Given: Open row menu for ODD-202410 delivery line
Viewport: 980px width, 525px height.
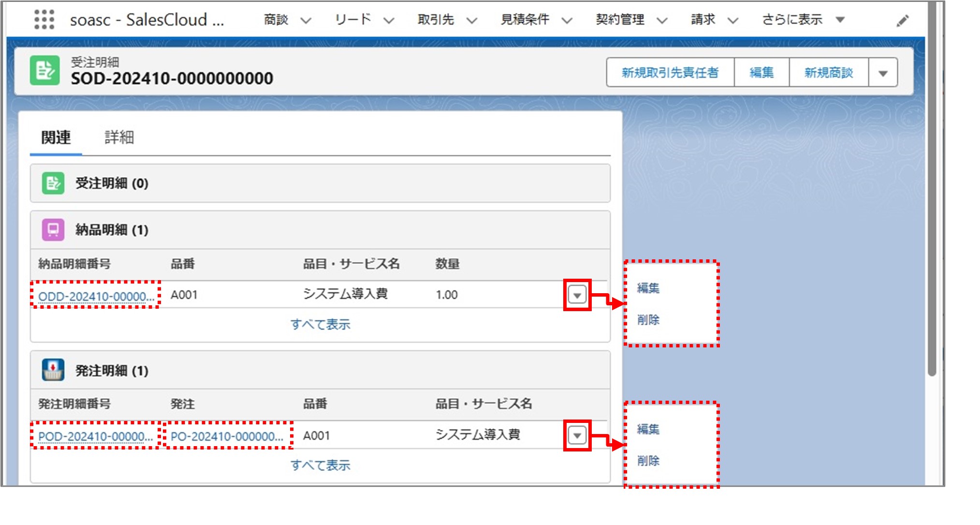Looking at the screenshot, I should pyautogui.click(x=577, y=295).
